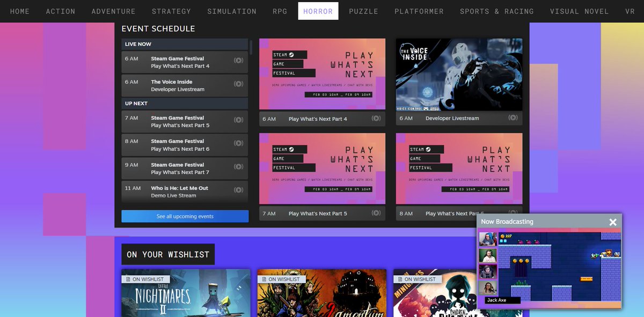Open 9 AM Play What's Next Part 7 event
The image size is (644, 317).
click(185, 168)
